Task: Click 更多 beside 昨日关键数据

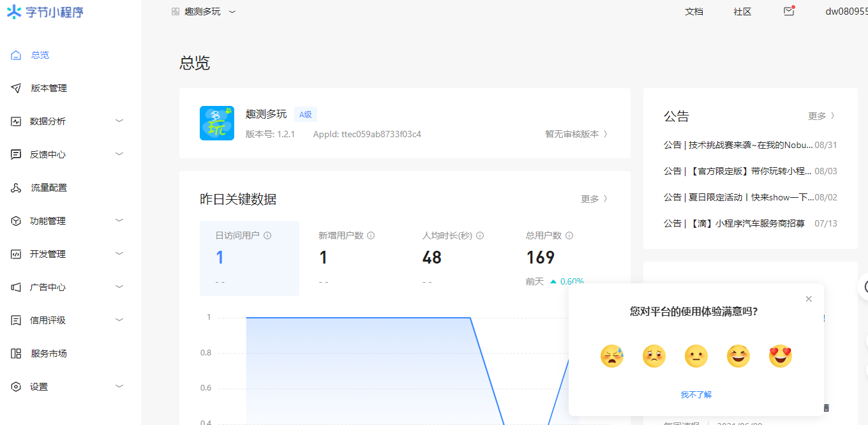Action: point(594,199)
